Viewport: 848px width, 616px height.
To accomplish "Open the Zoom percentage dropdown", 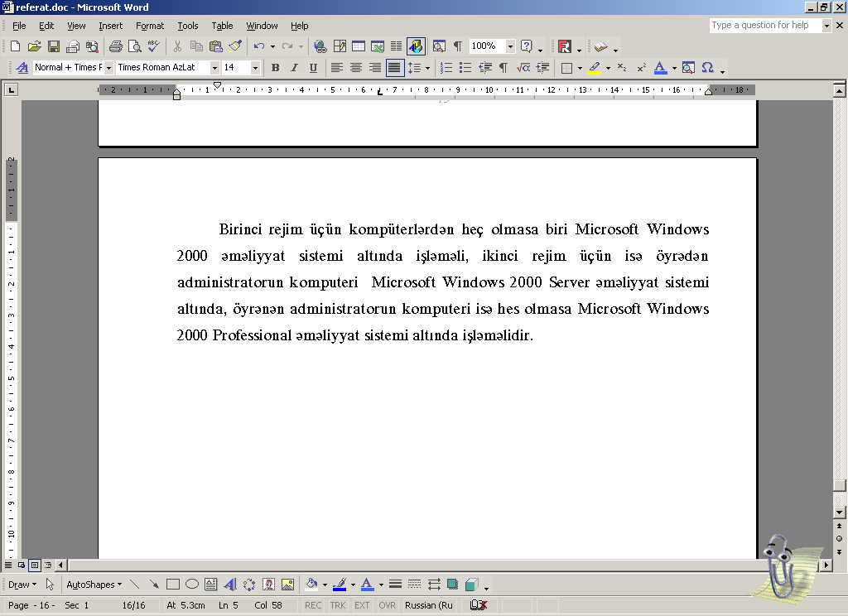I will [510, 46].
